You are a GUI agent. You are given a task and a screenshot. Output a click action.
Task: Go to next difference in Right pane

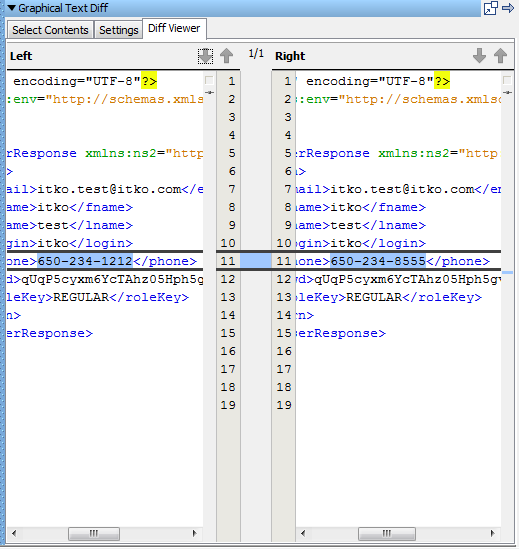pyautogui.click(x=479, y=56)
